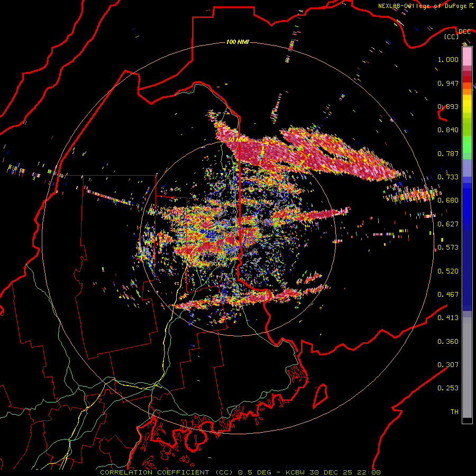Click the 1.000 value on the color scale
The width and height of the screenshot is (476, 476).
pyautogui.click(x=448, y=59)
